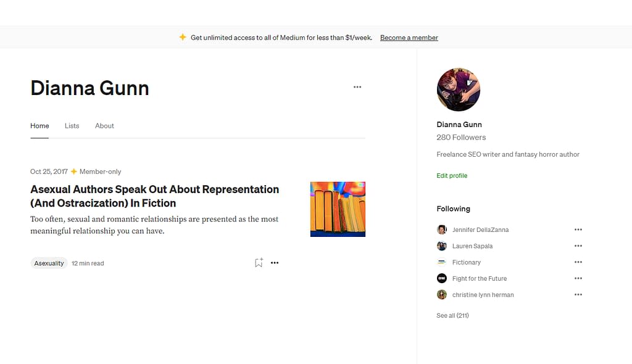Open the article's three-dot options menu
Viewport: 632px width, 364px height.
click(x=274, y=262)
